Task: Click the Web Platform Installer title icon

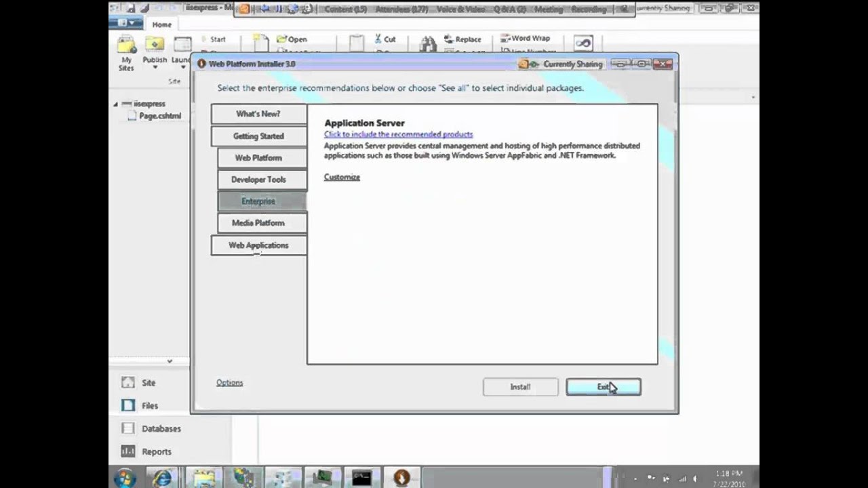Action: pyautogui.click(x=201, y=64)
